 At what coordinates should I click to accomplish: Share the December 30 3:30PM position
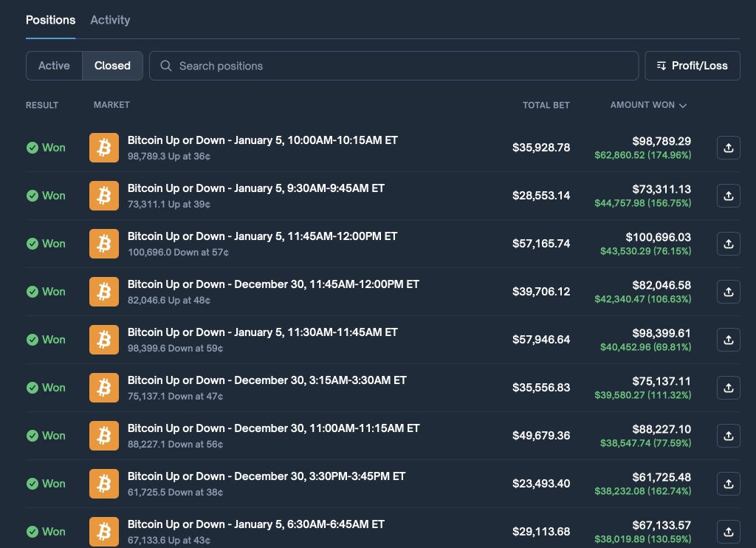click(729, 484)
